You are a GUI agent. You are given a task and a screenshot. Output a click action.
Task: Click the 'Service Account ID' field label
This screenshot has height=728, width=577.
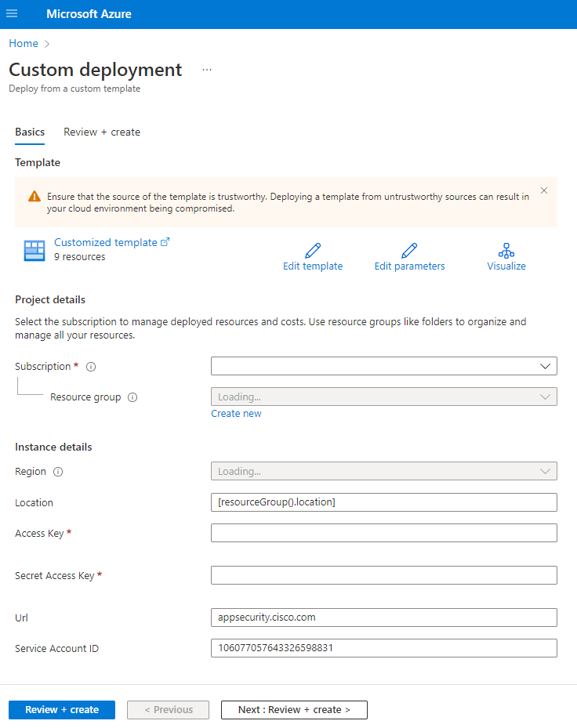pyautogui.click(x=56, y=649)
